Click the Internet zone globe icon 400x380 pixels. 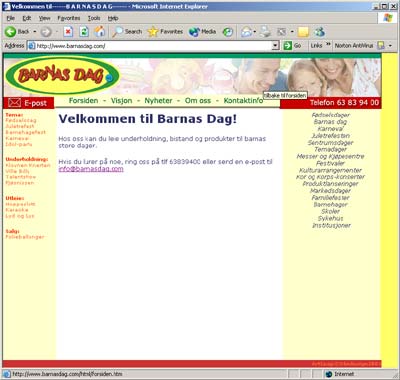click(x=329, y=374)
